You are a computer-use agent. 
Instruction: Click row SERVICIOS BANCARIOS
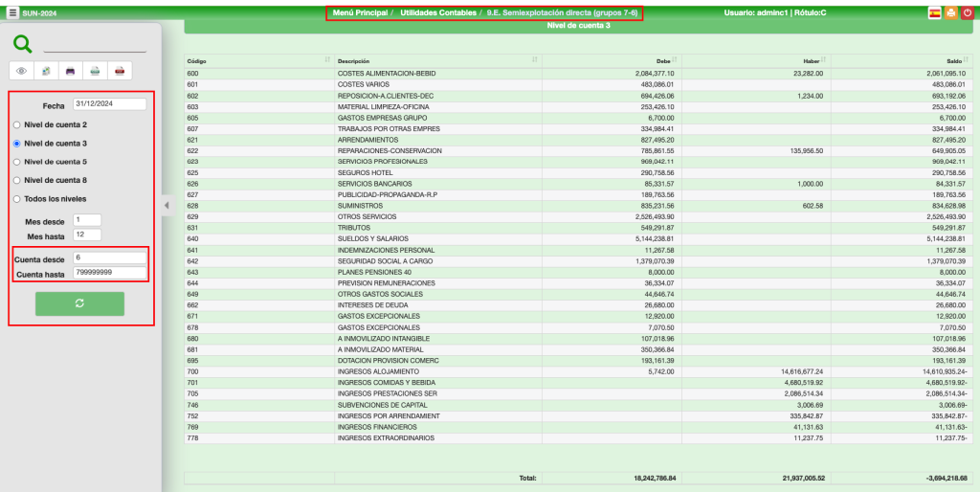(x=579, y=184)
